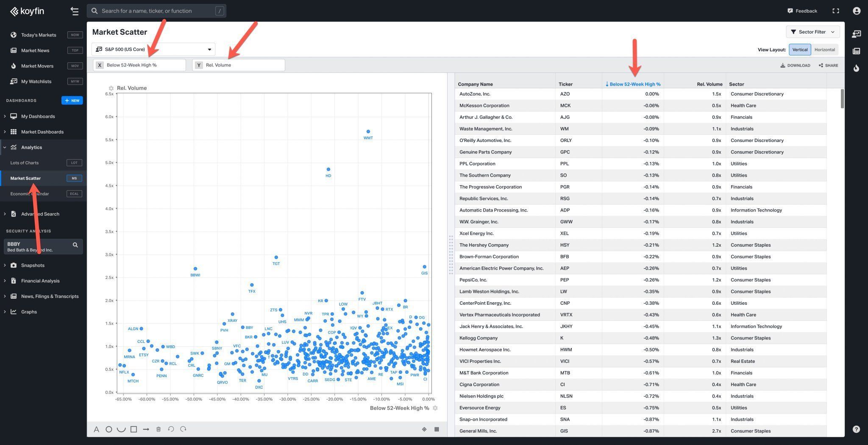This screenshot has width=868, height=445.
Task: Change Y axis Rel. Volume field
Action: tap(239, 65)
